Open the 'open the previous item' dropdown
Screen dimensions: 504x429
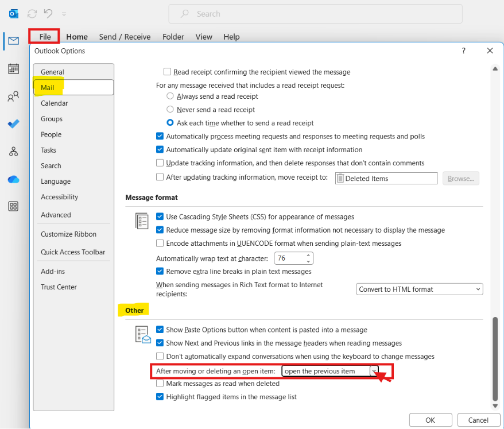click(x=374, y=371)
